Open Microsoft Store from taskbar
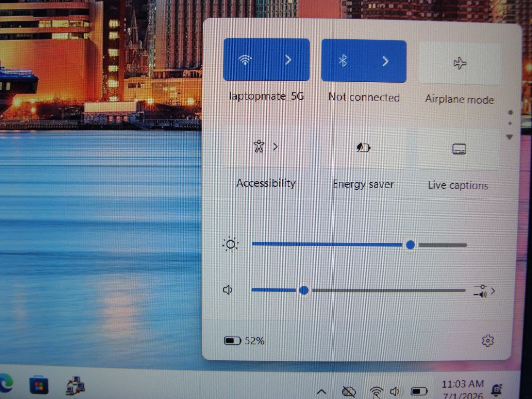The image size is (532, 399). pos(39,386)
